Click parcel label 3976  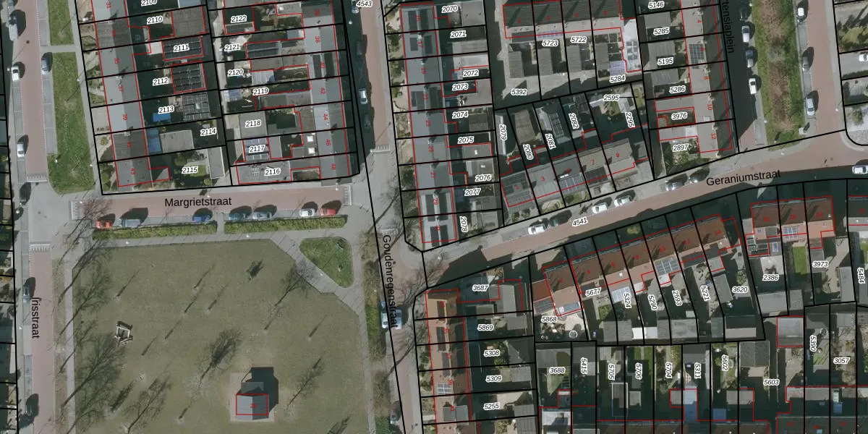click(679, 116)
